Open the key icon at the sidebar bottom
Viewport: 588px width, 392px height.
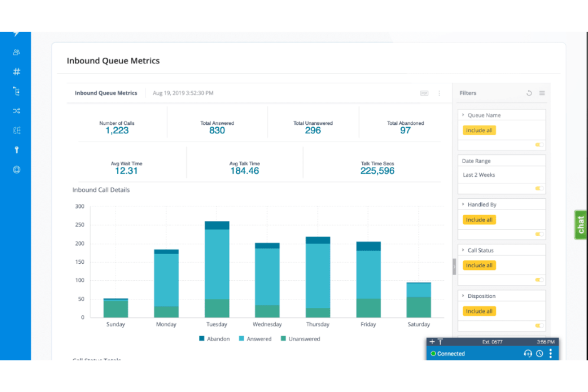[x=16, y=149]
